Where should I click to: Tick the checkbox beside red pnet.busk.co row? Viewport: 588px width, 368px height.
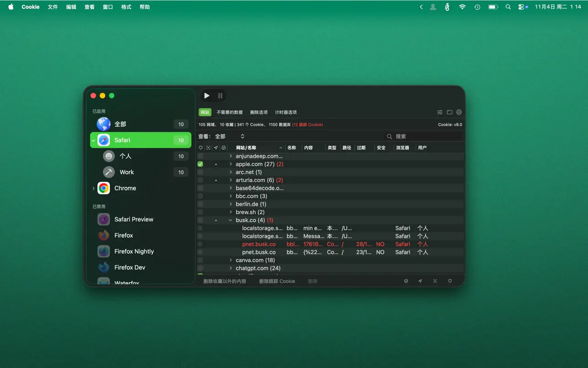click(200, 244)
